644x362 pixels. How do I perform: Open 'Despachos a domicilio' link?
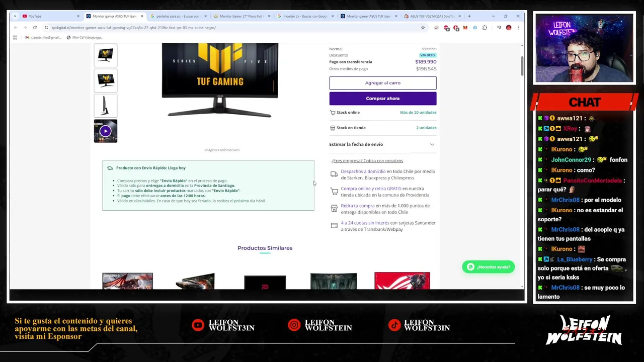coord(363,171)
